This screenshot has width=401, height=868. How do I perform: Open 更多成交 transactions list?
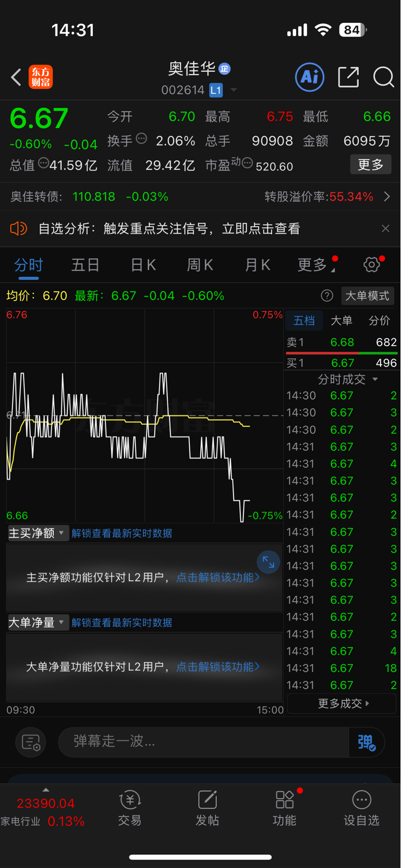click(342, 703)
